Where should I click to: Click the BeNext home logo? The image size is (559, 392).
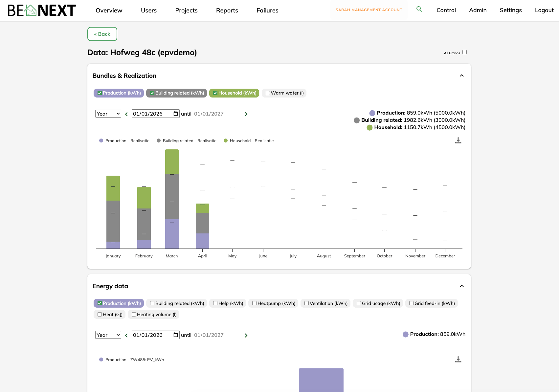(42, 11)
